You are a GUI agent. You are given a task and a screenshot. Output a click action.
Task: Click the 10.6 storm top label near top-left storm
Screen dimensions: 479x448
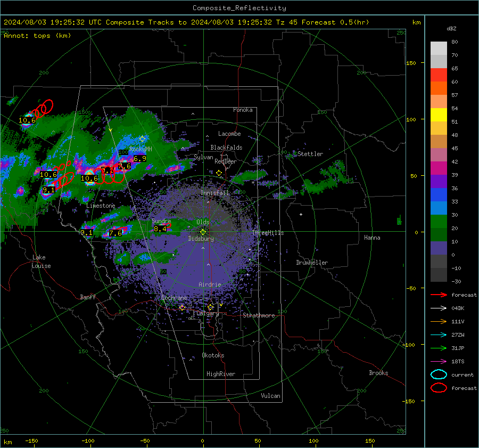coord(27,120)
